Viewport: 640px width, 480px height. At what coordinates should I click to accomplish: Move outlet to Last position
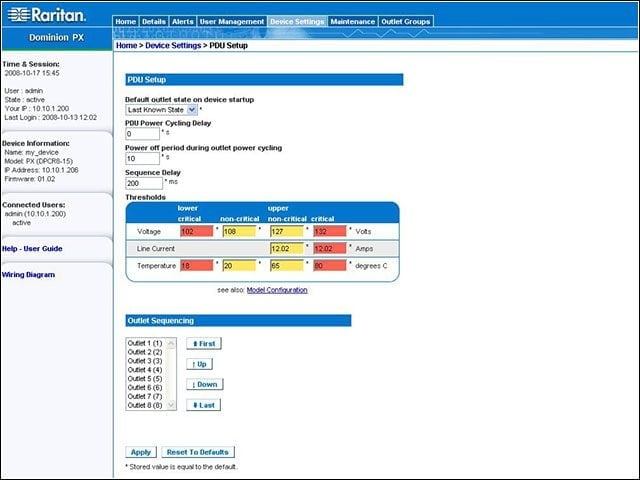tap(204, 405)
